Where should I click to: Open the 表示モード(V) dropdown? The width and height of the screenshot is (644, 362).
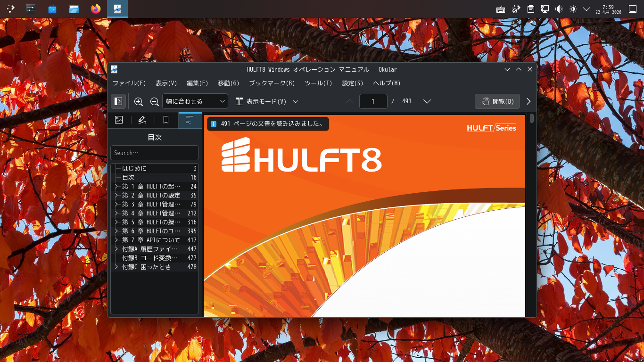point(267,101)
